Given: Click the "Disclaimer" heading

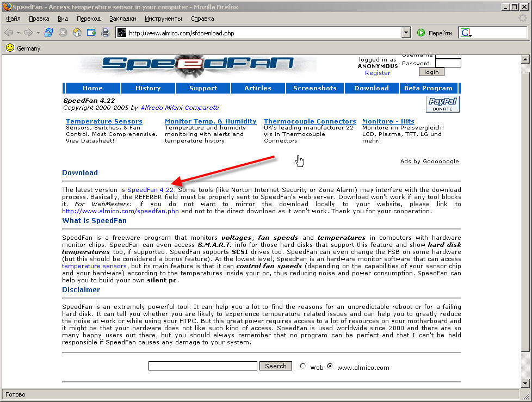Looking at the screenshot, I should coord(81,290).
